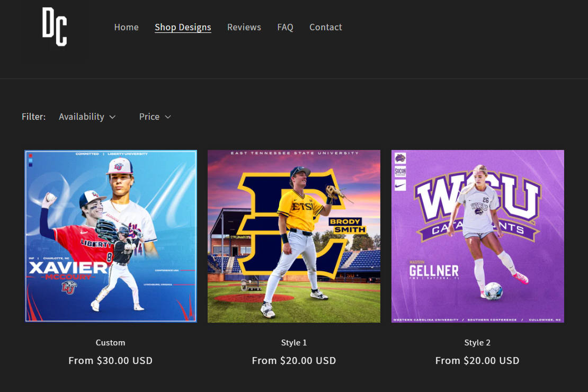Select the Custom product title link
The height and width of the screenshot is (392, 588).
[111, 343]
